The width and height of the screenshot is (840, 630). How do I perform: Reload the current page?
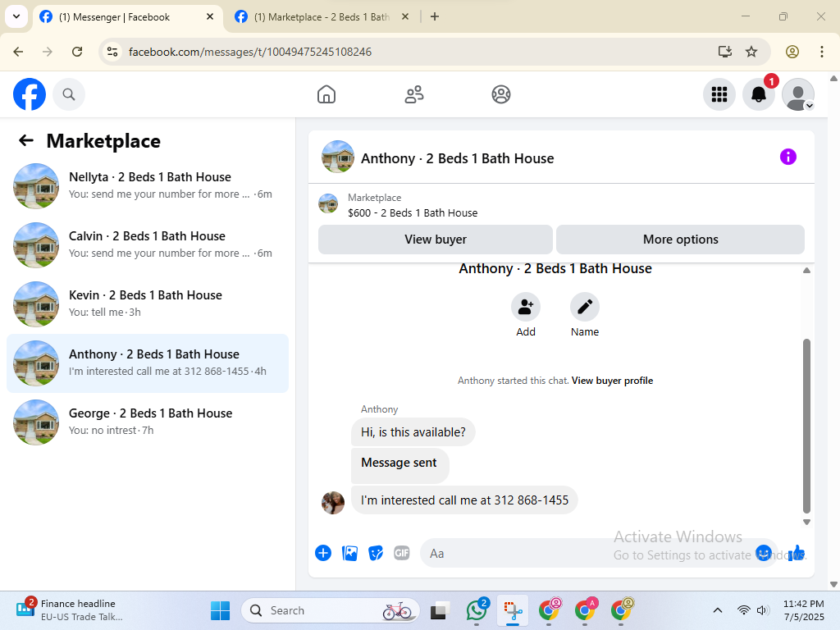tap(77, 52)
